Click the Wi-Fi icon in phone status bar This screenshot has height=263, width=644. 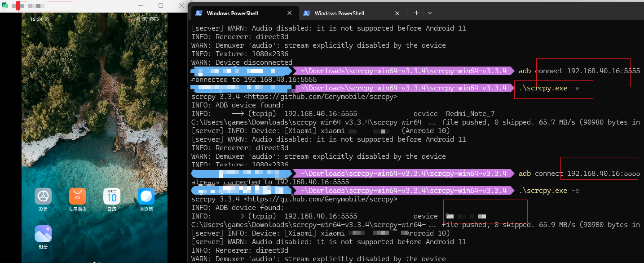click(x=145, y=19)
